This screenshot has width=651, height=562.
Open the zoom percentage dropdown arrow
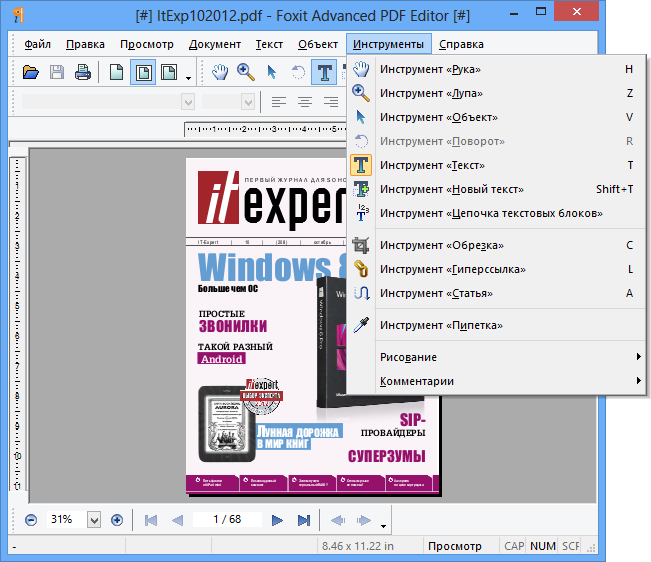[x=94, y=520]
